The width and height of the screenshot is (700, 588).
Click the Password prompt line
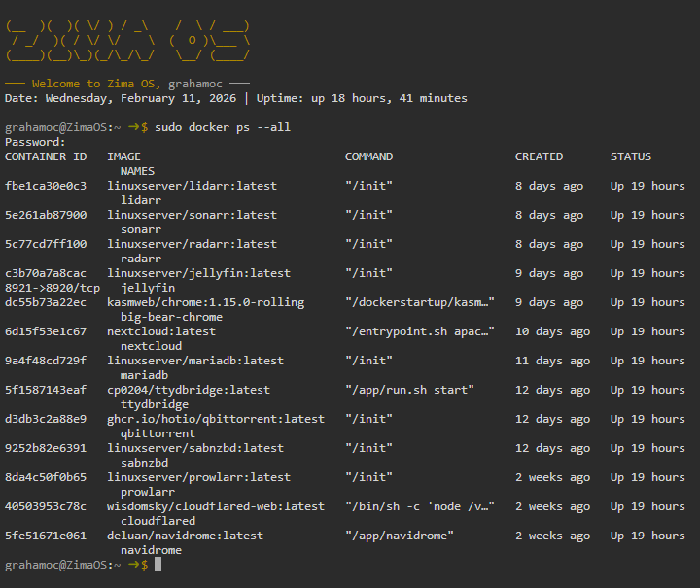point(35,142)
